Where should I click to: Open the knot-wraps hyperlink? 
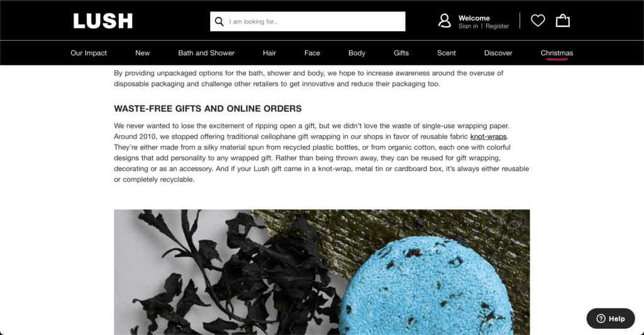tap(488, 137)
